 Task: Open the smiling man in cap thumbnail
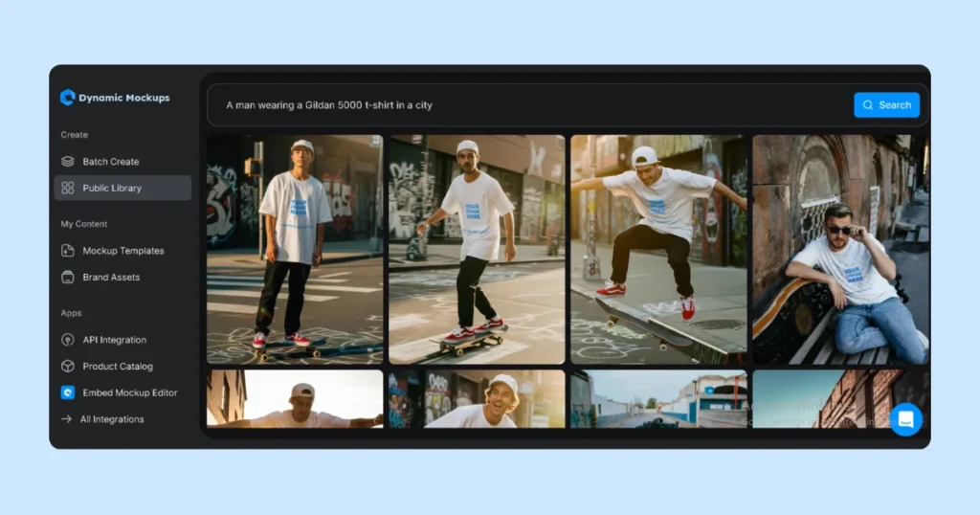pos(477,399)
